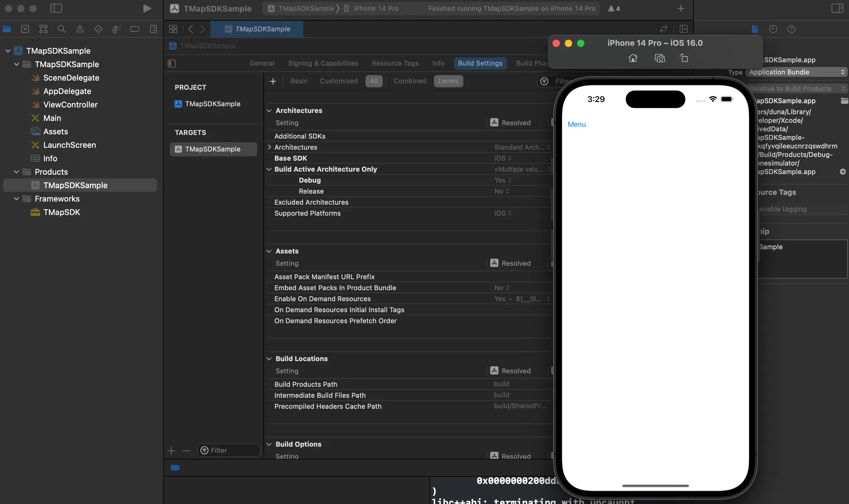Image resolution: width=849 pixels, height=504 pixels.
Task: Click the plus icon to add build setting
Action: click(x=273, y=81)
